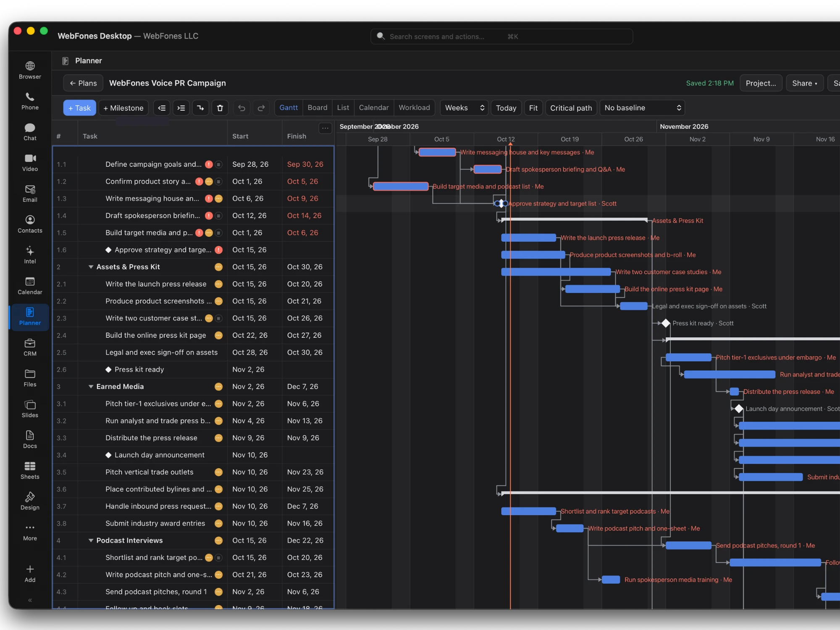This screenshot has width=840, height=630.
Task: Switch to the Board view tab
Action: pyautogui.click(x=317, y=108)
